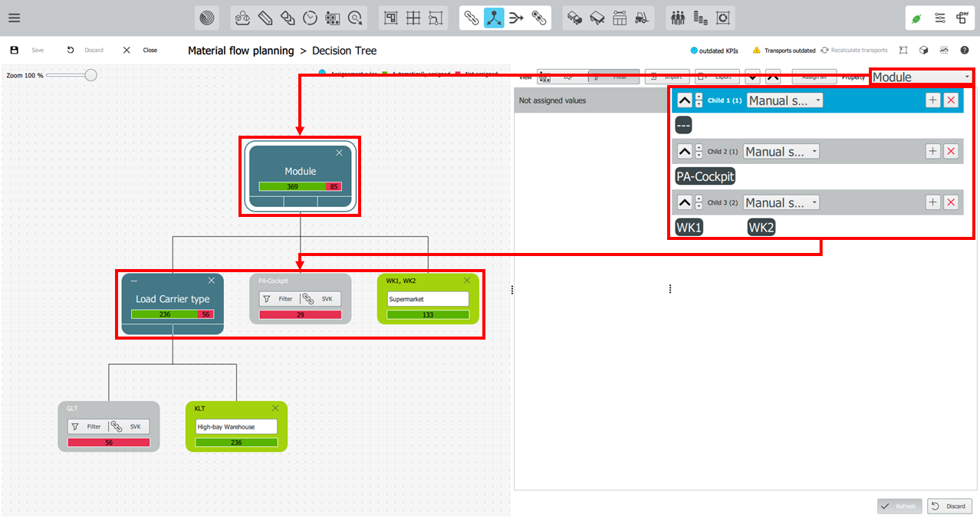The width and height of the screenshot is (980, 519).
Task: Click the collapse-all up chevron button
Action: pos(773,77)
